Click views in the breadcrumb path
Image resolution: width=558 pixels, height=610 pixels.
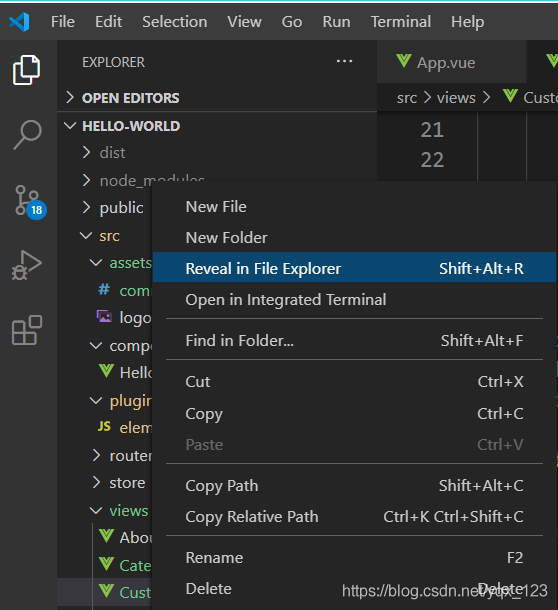[456, 97]
